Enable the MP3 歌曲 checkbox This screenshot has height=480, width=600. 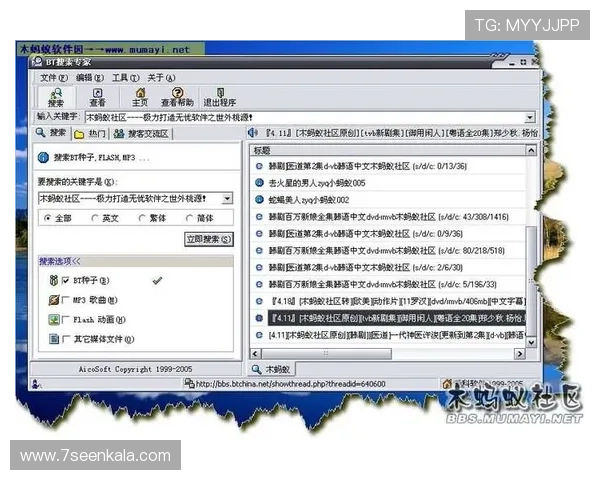[65, 300]
